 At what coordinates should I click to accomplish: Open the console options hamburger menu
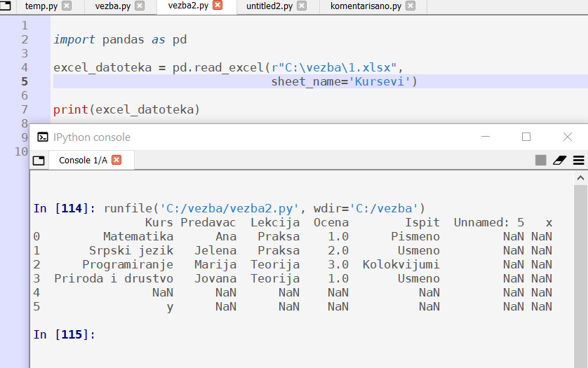[579, 161]
